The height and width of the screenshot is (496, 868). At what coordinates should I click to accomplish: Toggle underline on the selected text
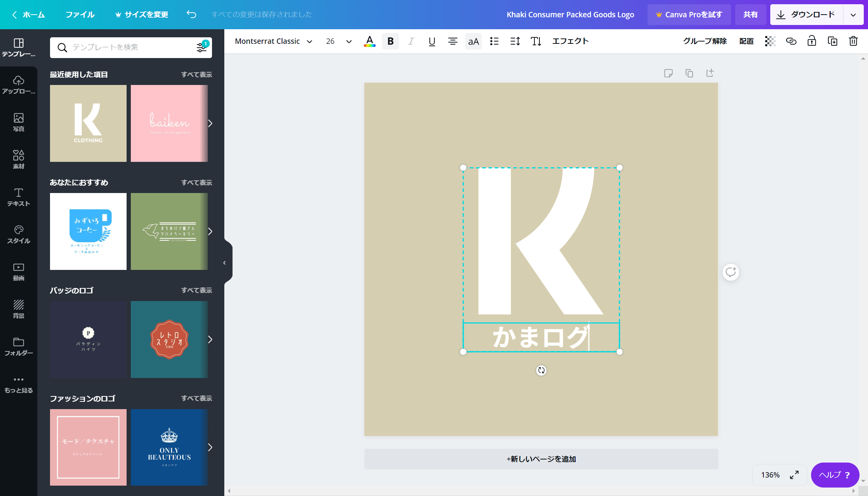pos(432,41)
